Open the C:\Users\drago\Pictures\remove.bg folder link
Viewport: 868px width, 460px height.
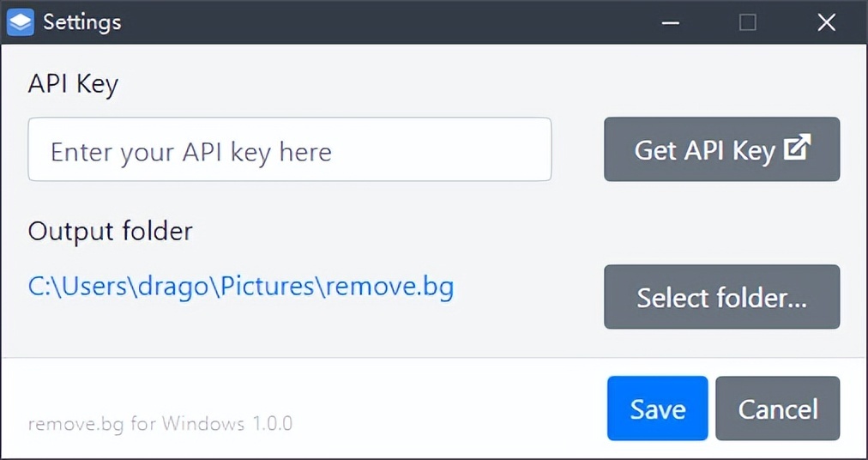click(x=241, y=287)
